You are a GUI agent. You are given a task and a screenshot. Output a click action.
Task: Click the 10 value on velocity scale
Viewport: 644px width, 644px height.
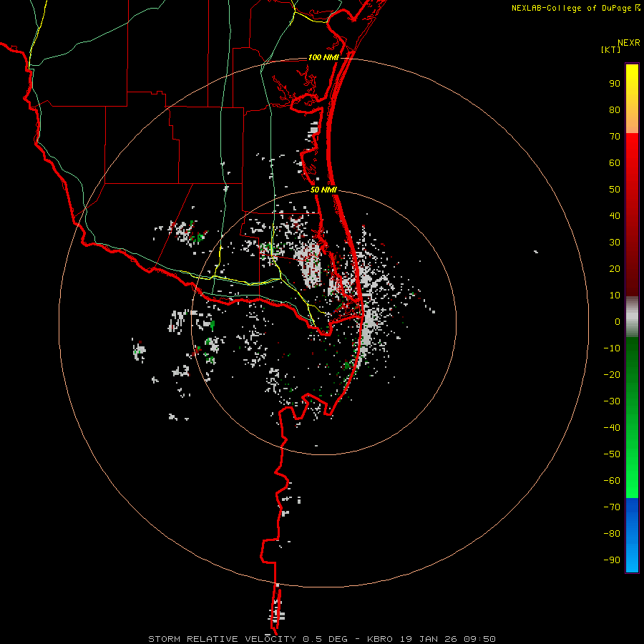point(615,296)
